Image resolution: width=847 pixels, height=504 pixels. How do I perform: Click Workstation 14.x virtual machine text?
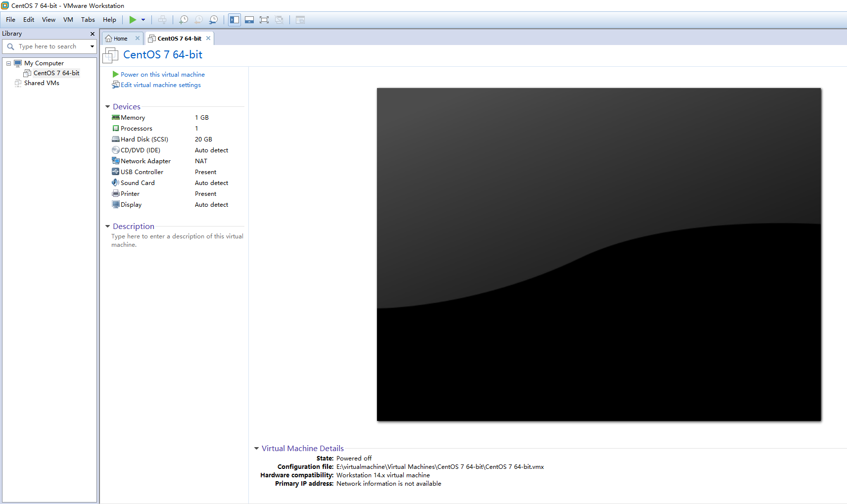(383, 475)
